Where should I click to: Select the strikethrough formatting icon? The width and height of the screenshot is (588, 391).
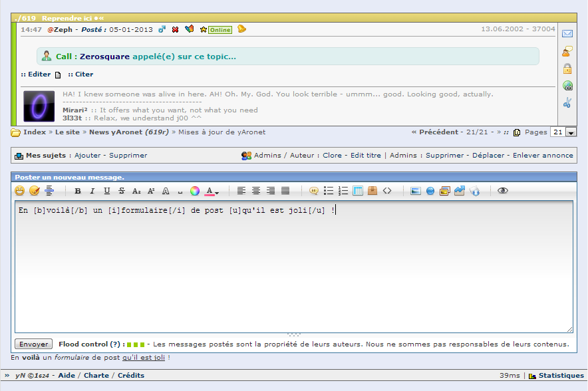(122, 191)
